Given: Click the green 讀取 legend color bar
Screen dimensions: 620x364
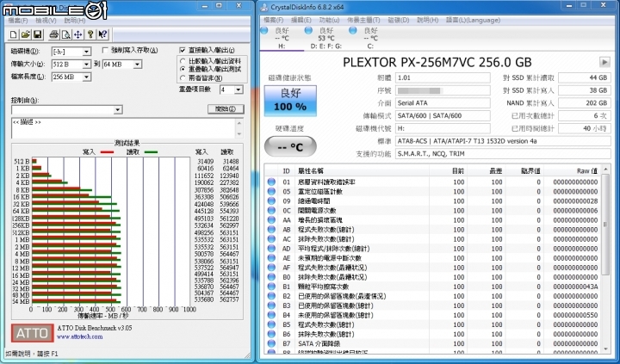Looking at the screenshot, I should click(x=151, y=152).
